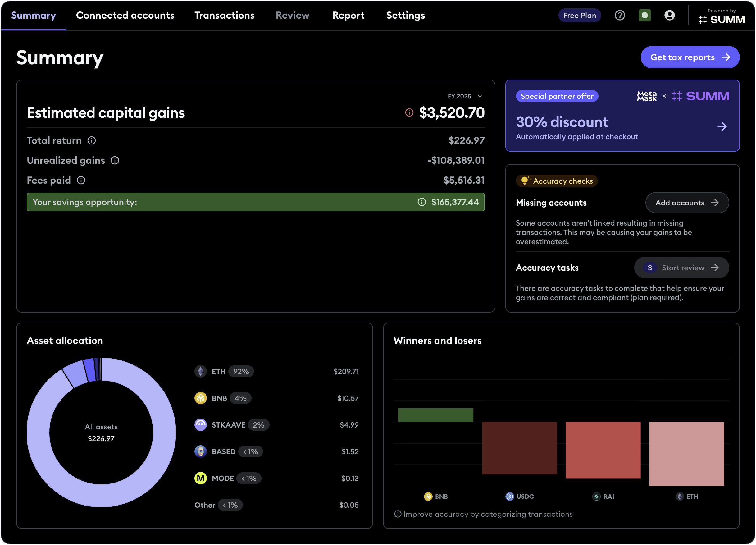Image resolution: width=756 pixels, height=545 pixels.
Task: Click the $209.71 ETH value
Action: (x=346, y=371)
